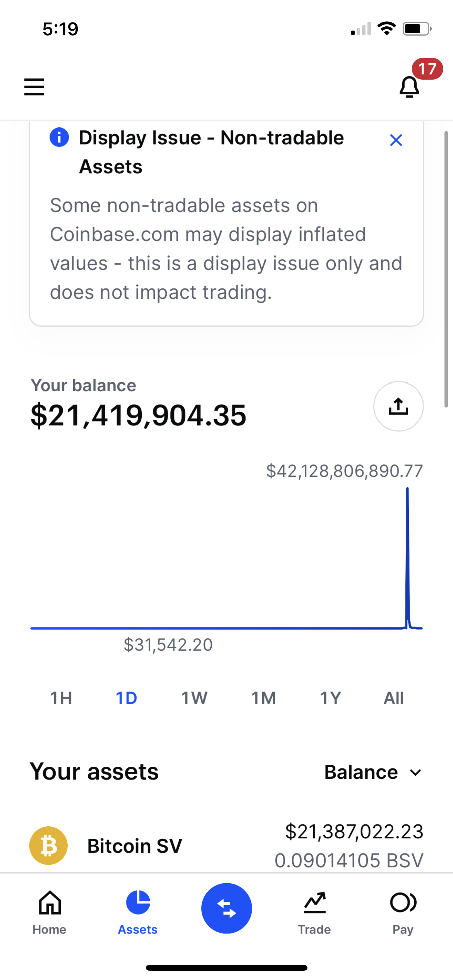Switch chart to 1Y range
Screen dimensions: 453x980
331,698
